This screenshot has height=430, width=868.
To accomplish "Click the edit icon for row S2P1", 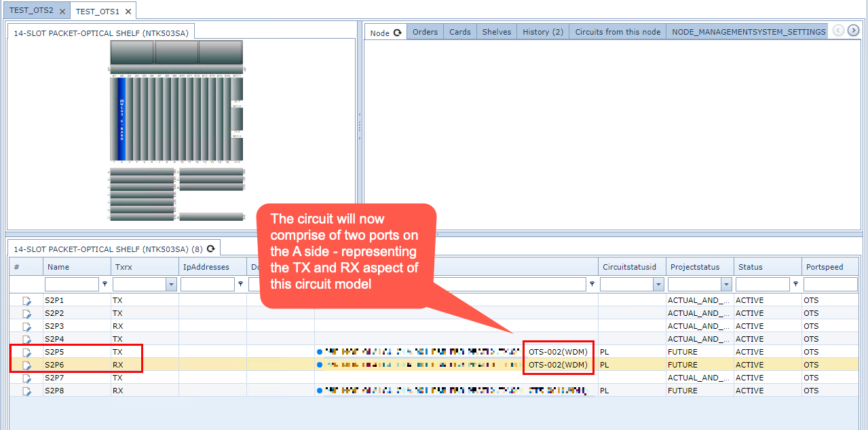I will pos(27,300).
